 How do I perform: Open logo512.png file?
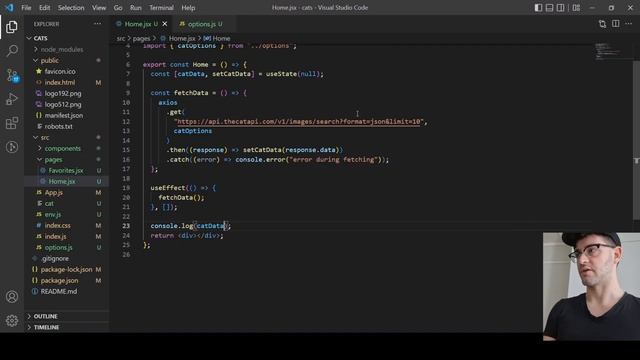pos(67,104)
